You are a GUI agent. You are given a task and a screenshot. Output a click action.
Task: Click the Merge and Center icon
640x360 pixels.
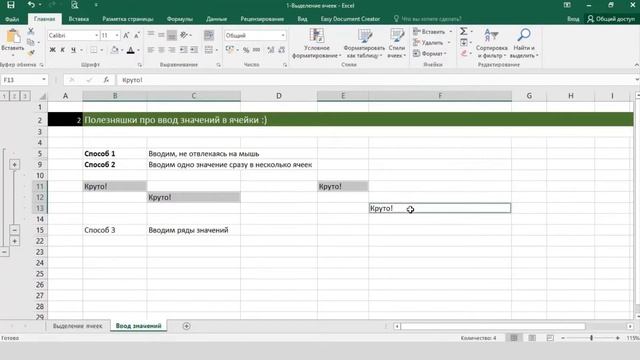(x=209, y=50)
